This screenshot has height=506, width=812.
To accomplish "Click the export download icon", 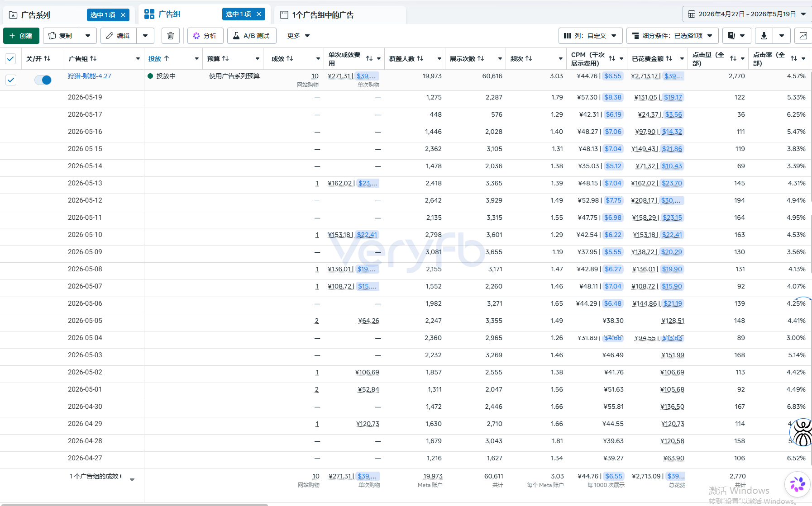I will click(x=764, y=36).
